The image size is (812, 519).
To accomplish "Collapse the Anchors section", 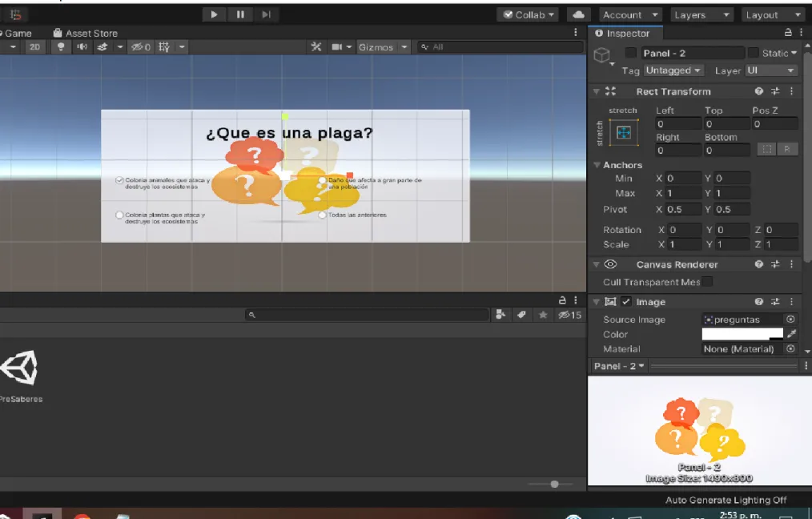I will tap(597, 165).
